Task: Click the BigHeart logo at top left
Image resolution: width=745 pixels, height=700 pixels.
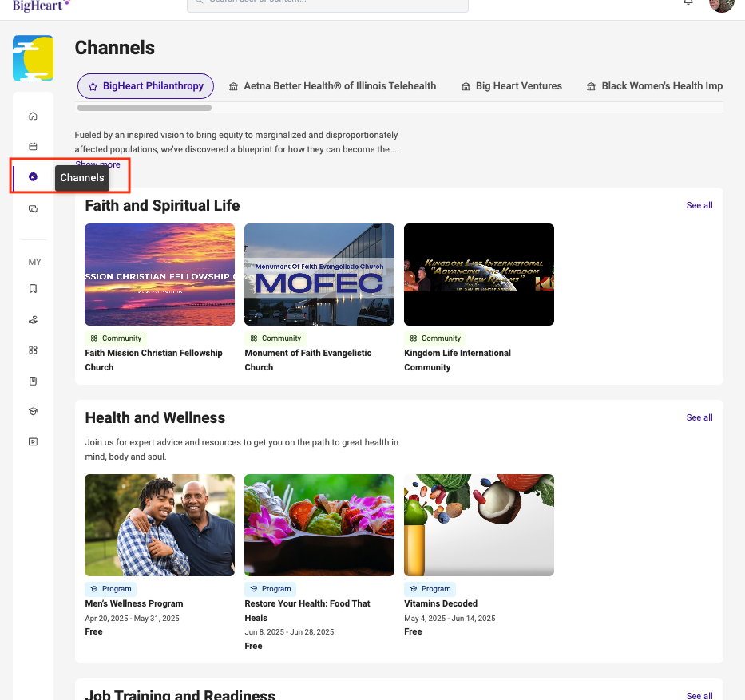Action: pyautogui.click(x=41, y=6)
